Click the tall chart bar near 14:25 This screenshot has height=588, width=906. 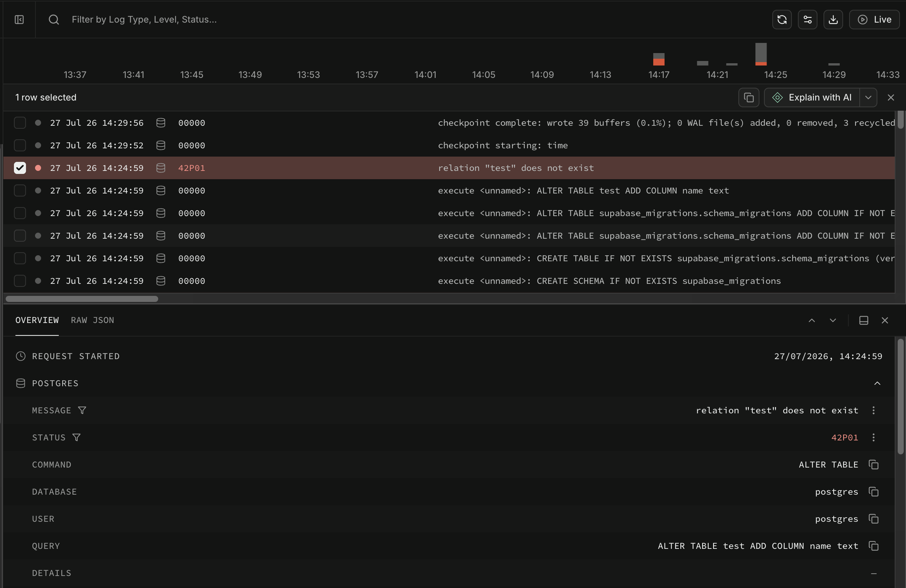point(761,54)
